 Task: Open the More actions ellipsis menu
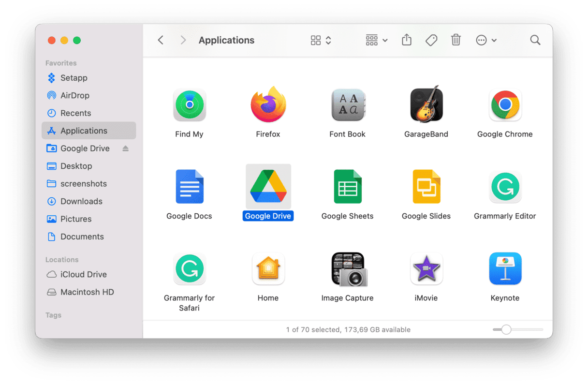[486, 40]
